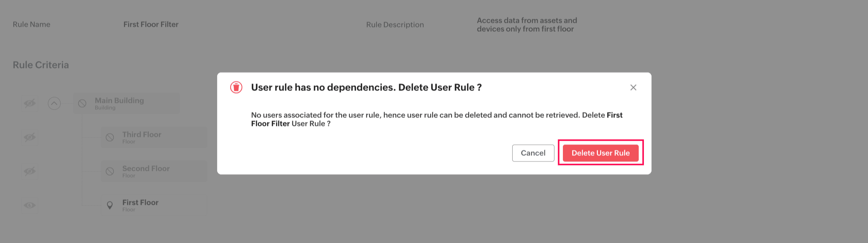Click the First Floor Filter rule name
The width and height of the screenshot is (868, 243).
151,25
